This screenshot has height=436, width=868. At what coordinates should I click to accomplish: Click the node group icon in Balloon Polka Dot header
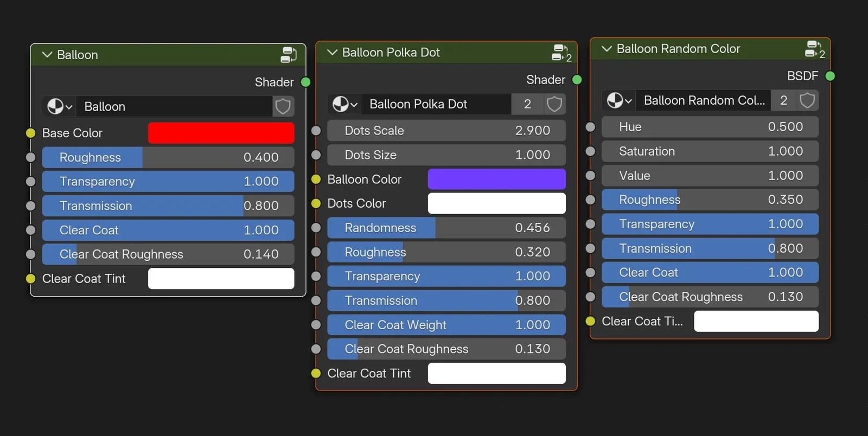(x=560, y=53)
